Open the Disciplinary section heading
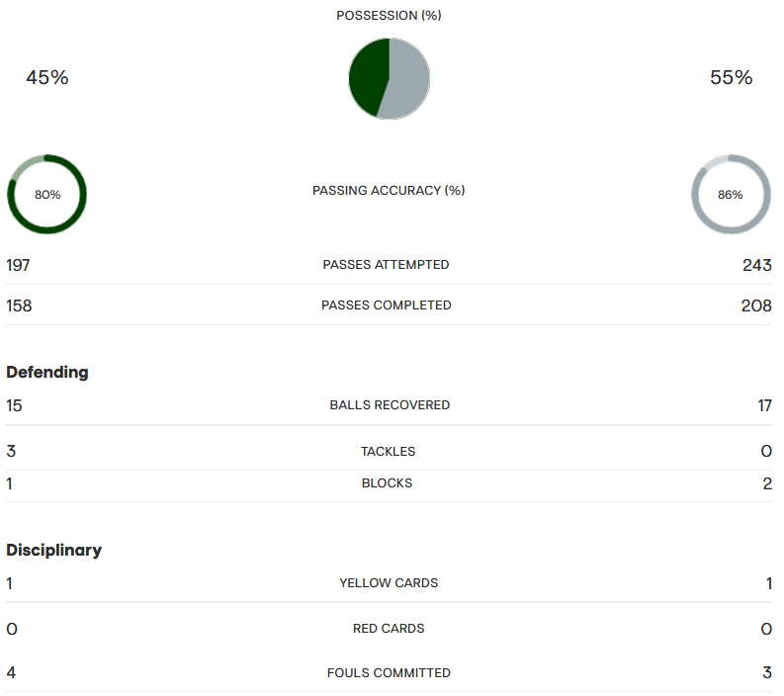This screenshot has width=784, height=696. pyautogui.click(x=54, y=550)
